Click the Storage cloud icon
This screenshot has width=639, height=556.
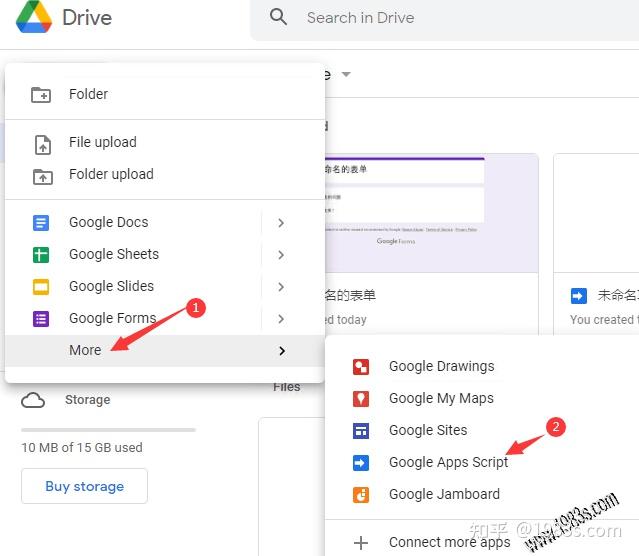click(33, 400)
